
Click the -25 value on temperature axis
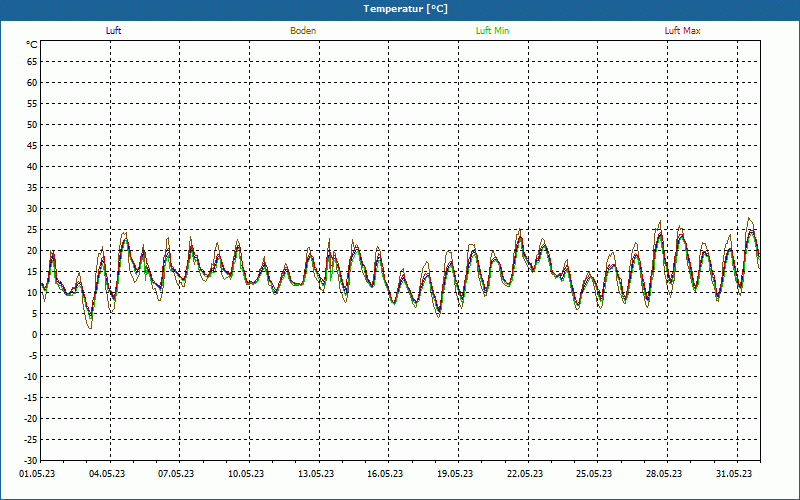[31, 439]
